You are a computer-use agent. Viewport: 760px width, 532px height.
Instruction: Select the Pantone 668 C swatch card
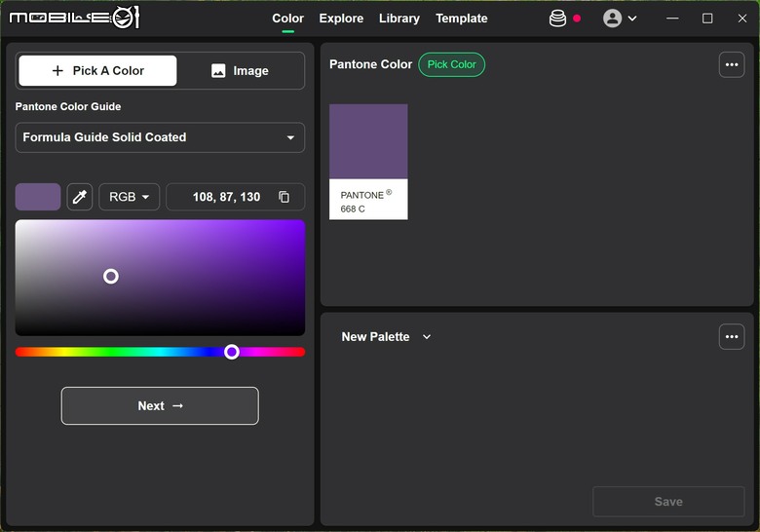(x=368, y=162)
